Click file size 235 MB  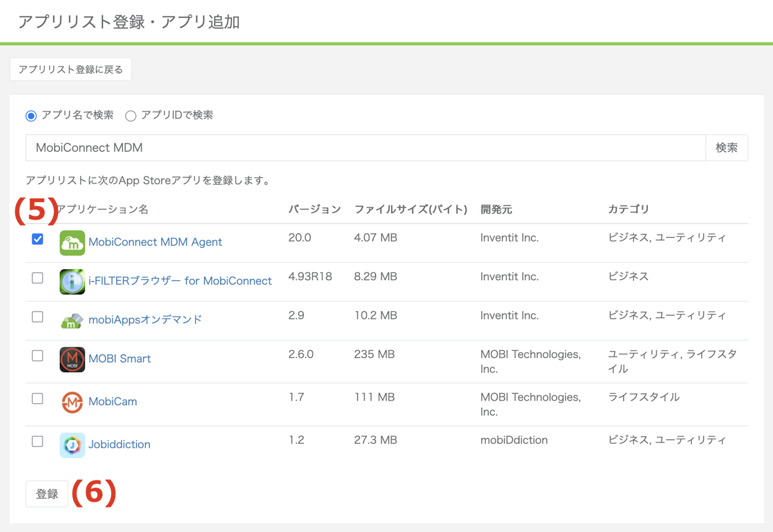pos(374,354)
